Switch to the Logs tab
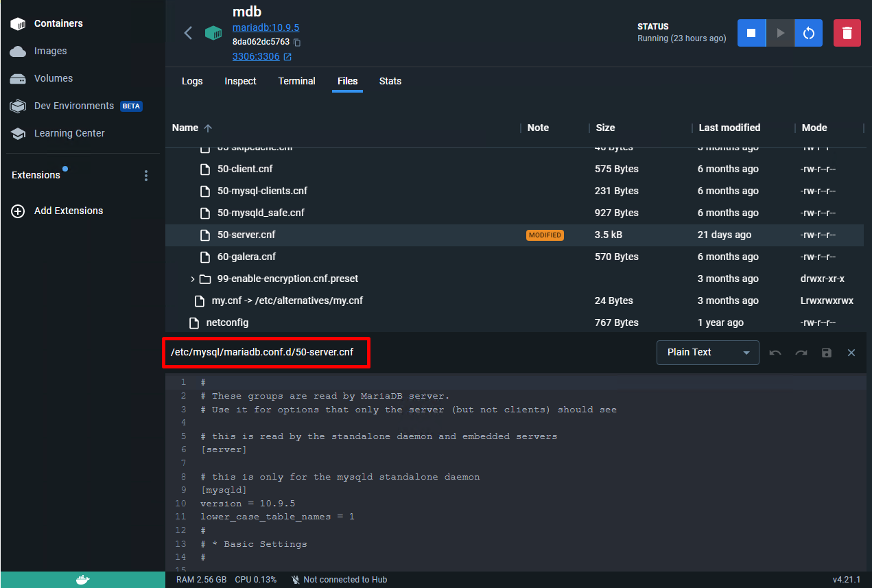The image size is (872, 588). pos(192,81)
